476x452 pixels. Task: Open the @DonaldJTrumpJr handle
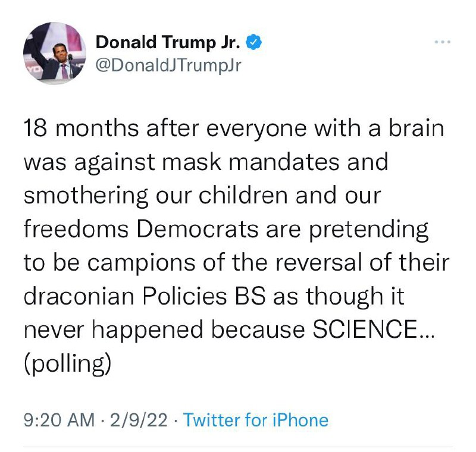[x=168, y=65]
